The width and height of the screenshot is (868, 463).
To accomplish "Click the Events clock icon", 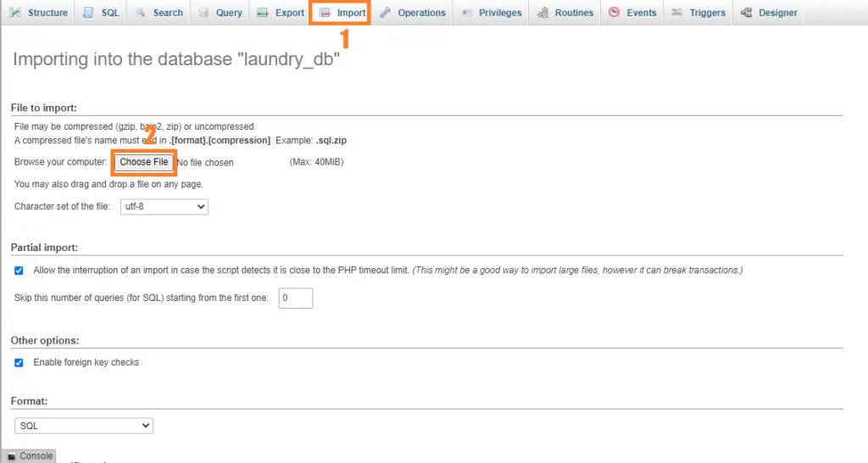I will [x=615, y=13].
